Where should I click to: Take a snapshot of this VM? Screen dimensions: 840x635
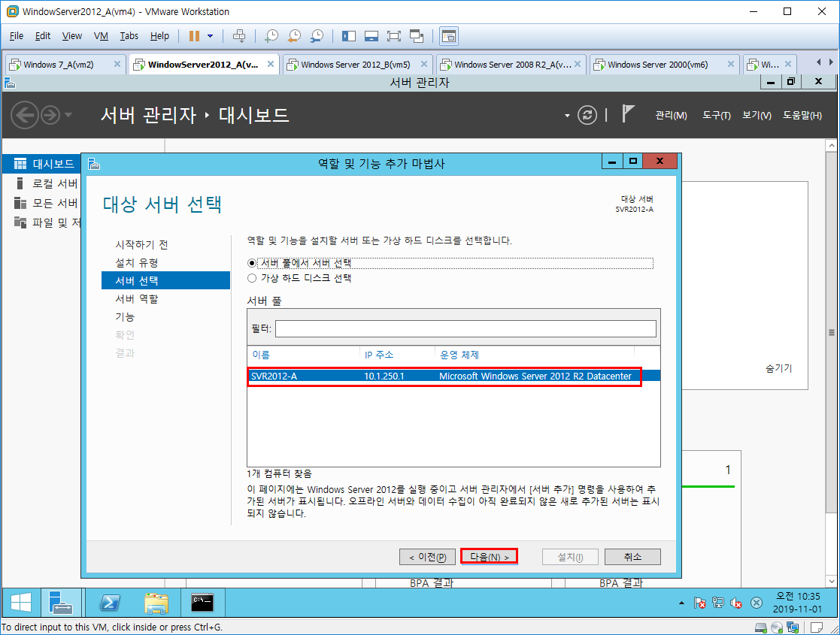pyautogui.click(x=271, y=36)
